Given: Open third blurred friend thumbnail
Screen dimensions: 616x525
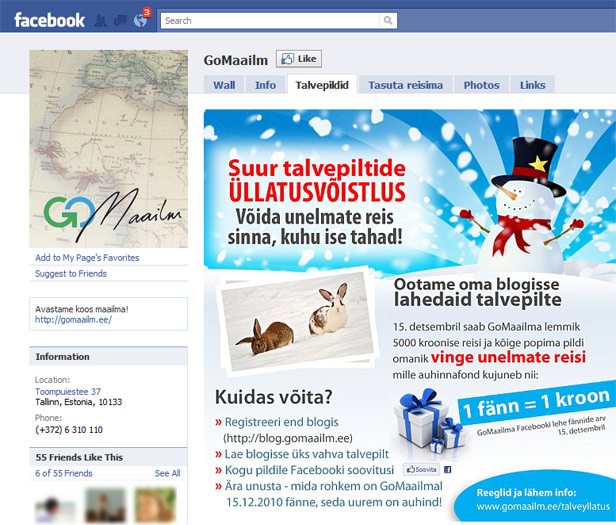Looking at the screenshot, I should point(155,505).
